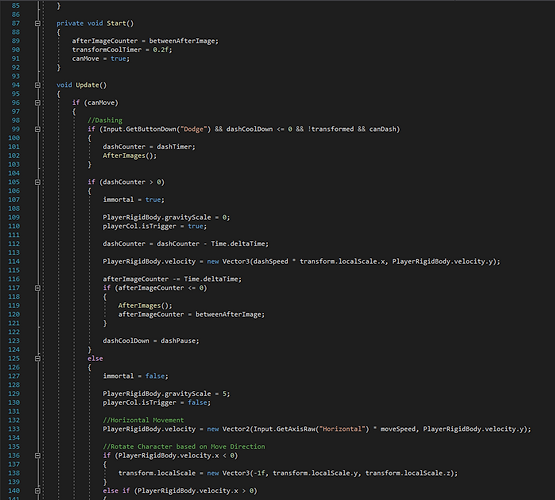The image size is (555, 500).
Task: Click the "//Dashing" comment
Action: [105, 120]
